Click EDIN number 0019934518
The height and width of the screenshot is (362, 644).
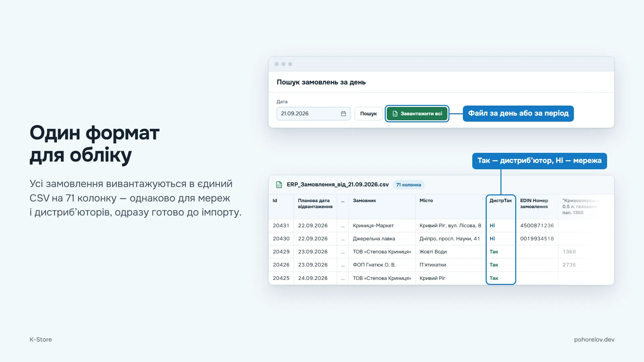point(537,239)
